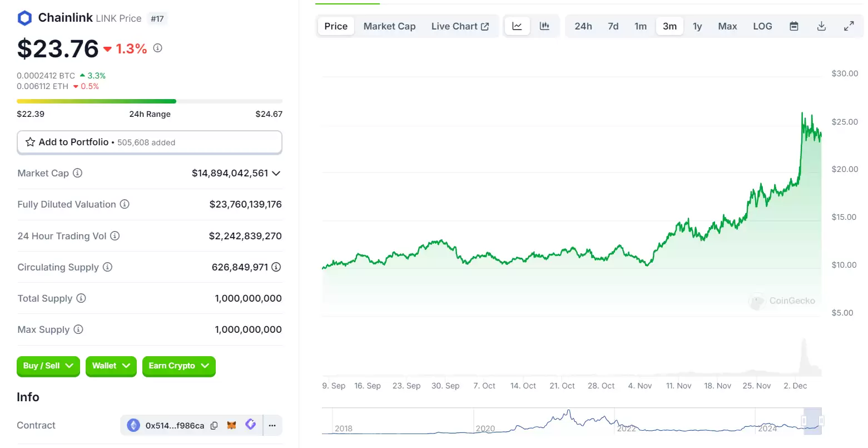Switch to line chart view icon
Viewport: 868px width, 448px height.
pyautogui.click(x=517, y=26)
